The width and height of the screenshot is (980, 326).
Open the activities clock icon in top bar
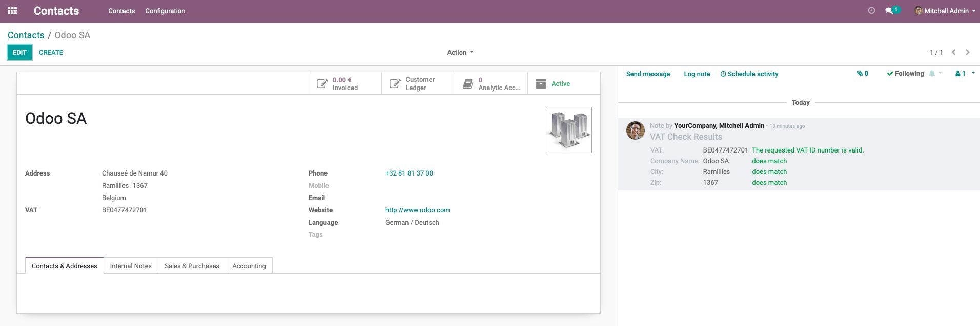point(871,11)
